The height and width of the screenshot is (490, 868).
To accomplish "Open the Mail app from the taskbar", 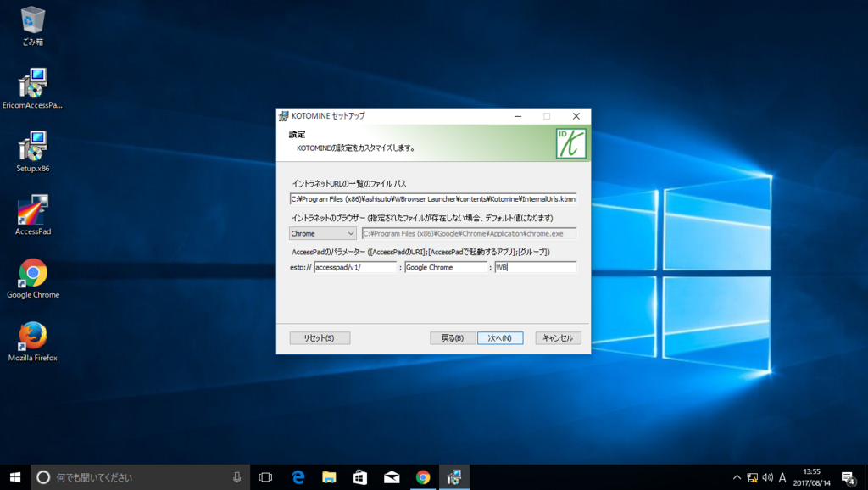I will (x=392, y=477).
